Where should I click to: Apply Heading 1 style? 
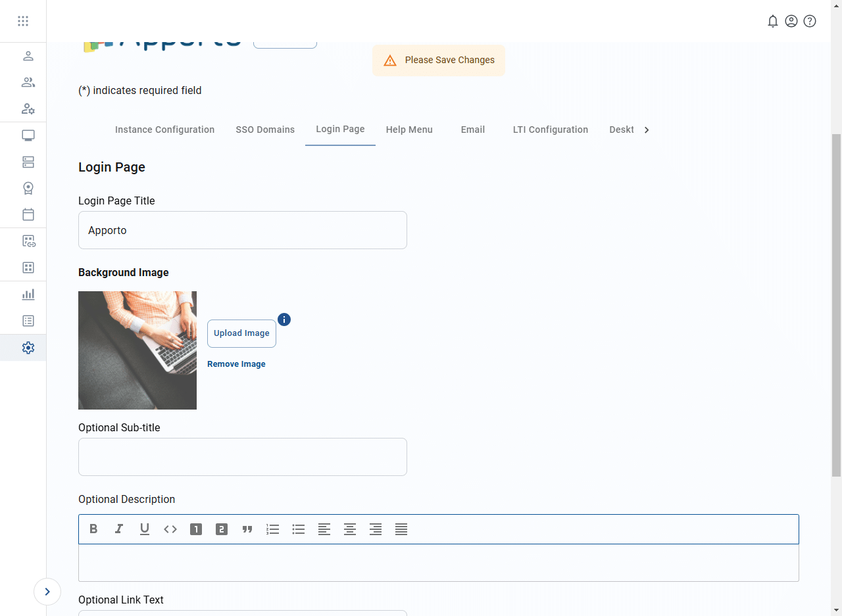coord(195,529)
